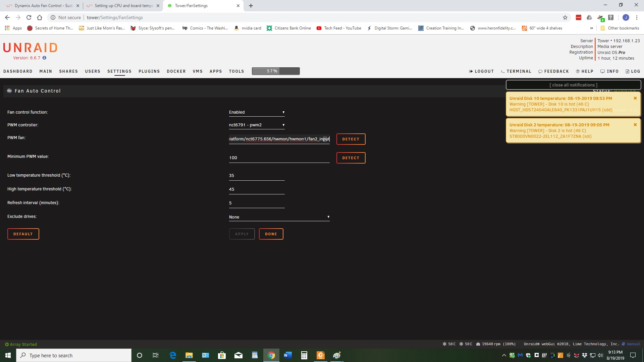Open the Exclude drives dropdown
This screenshot has width=644, height=362.
point(279,217)
